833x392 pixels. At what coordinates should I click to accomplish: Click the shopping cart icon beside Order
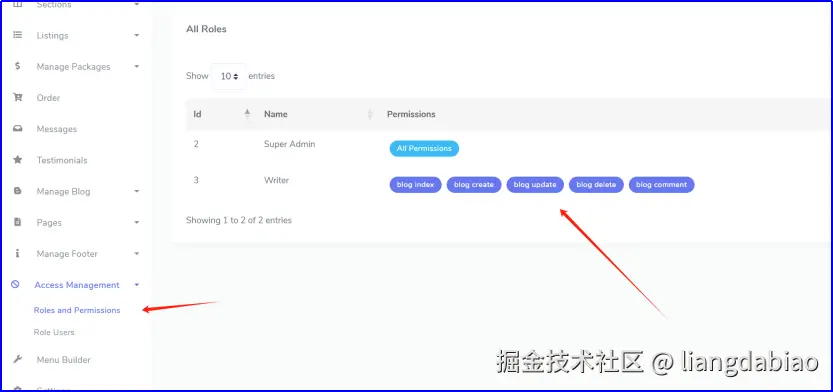pos(18,98)
